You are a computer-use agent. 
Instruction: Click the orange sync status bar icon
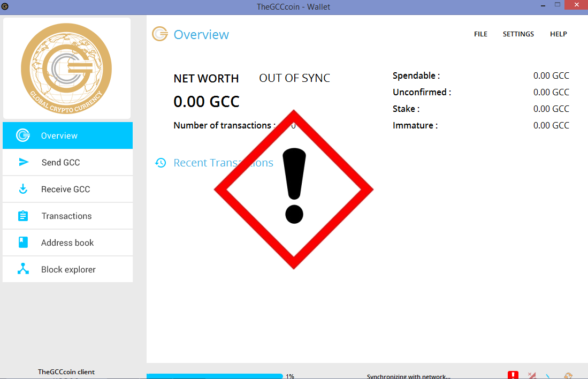[568, 376]
